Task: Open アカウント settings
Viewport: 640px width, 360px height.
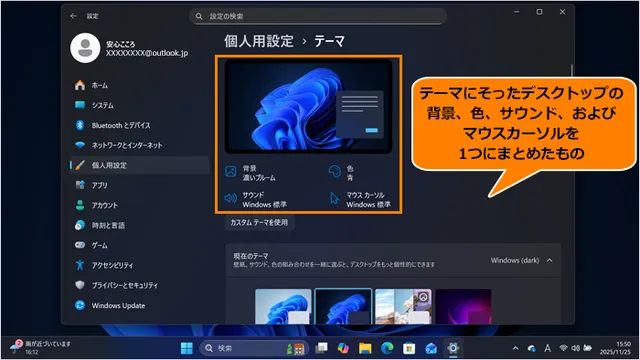Action: point(139,205)
